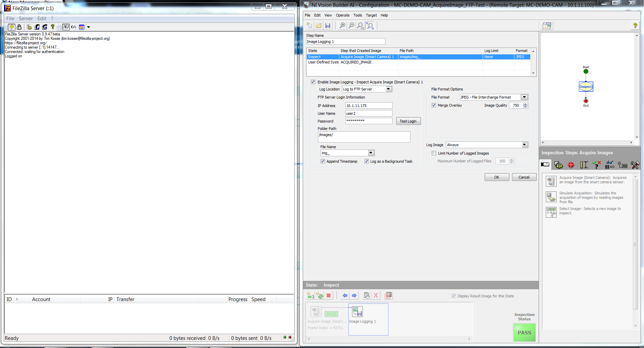Open the Operate menu in Vision Builder
The height and width of the screenshot is (348, 644).
coord(343,15)
